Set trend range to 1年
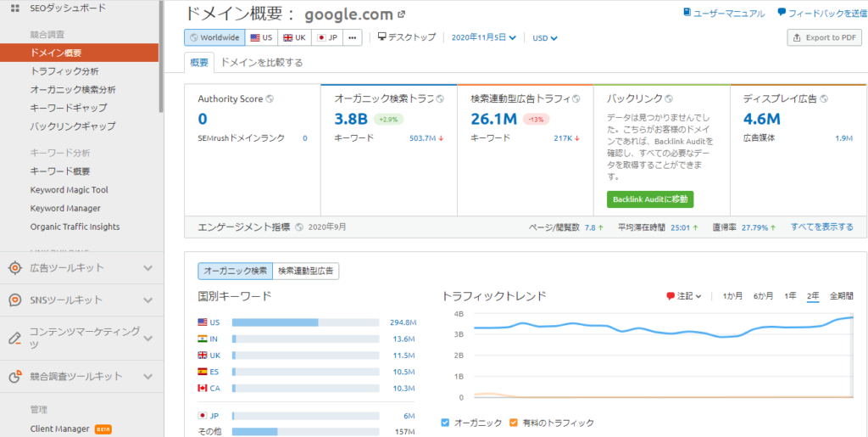Screen dimensions: 868x437 pyautogui.click(x=791, y=296)
